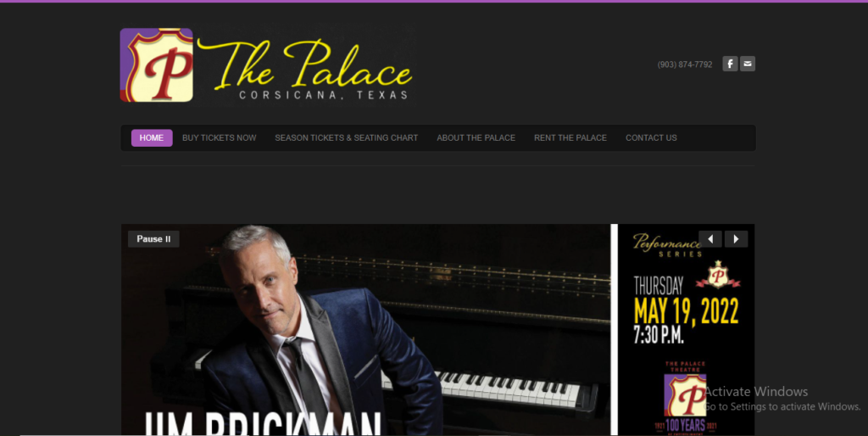Go to the HOME tab
This screenshot has height=436, width=868.
point(152,138)
